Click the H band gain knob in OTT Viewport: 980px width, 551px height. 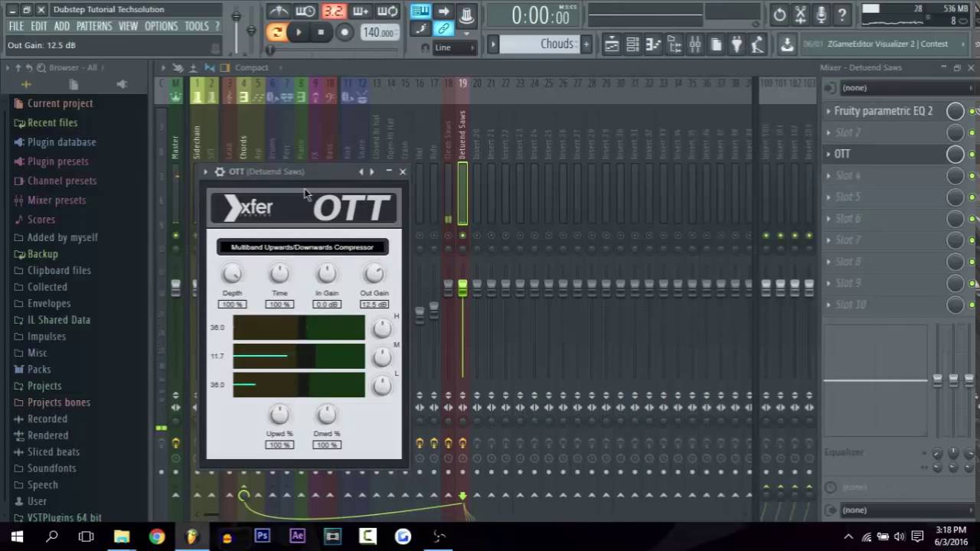[381, 328]
